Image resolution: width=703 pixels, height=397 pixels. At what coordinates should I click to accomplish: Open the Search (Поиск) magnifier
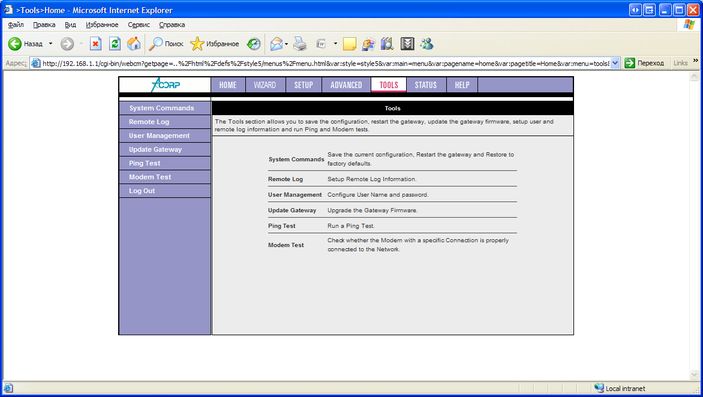(166, 44)
